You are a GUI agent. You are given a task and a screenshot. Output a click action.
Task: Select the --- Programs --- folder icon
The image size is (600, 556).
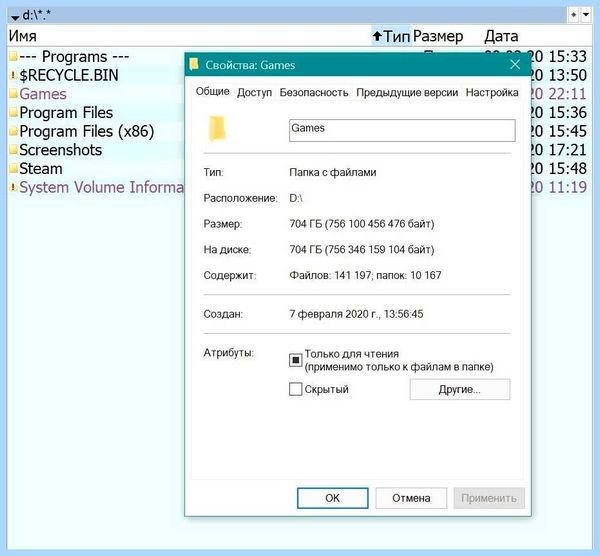[x=13, y=57]
